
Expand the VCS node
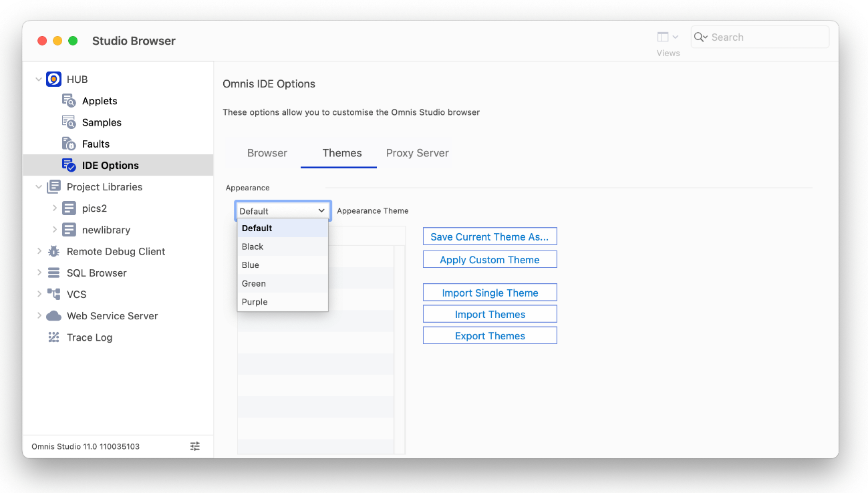click(39, 294)
